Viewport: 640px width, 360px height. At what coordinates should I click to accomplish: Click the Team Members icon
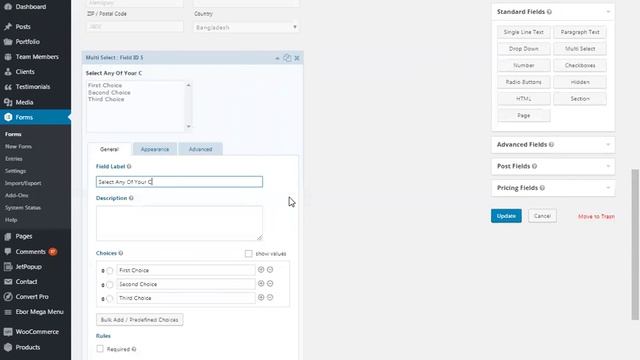tap(8, 57)
